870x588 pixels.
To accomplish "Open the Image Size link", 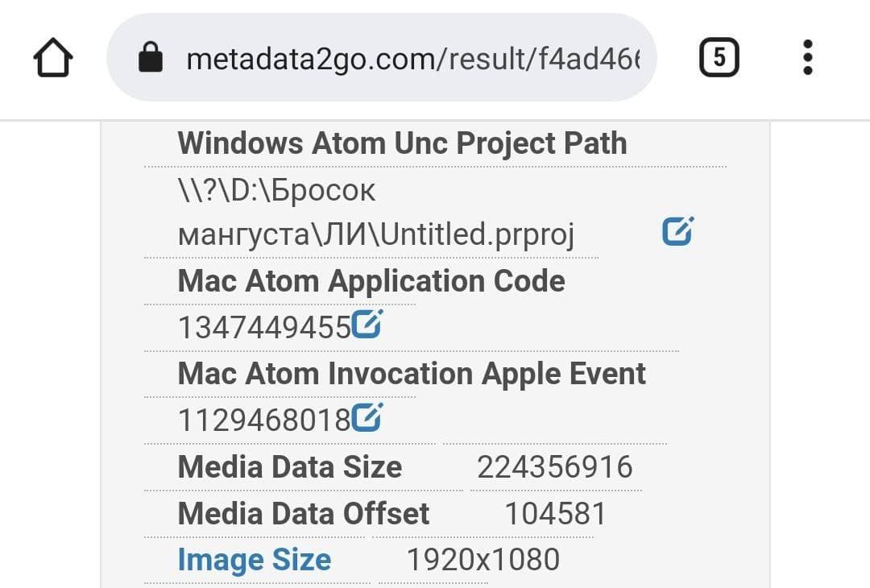I will [254, 560].
